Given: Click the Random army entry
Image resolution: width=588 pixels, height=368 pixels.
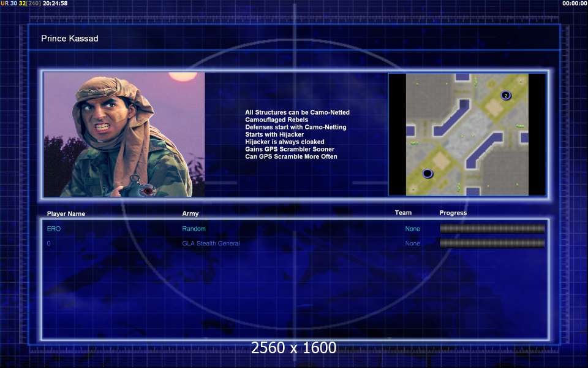Looking at the screenshot, I should point(194,229).
